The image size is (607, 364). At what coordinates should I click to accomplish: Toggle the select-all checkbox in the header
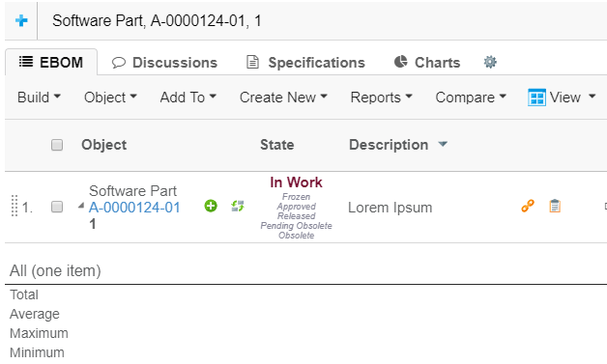tap(57, 145)
